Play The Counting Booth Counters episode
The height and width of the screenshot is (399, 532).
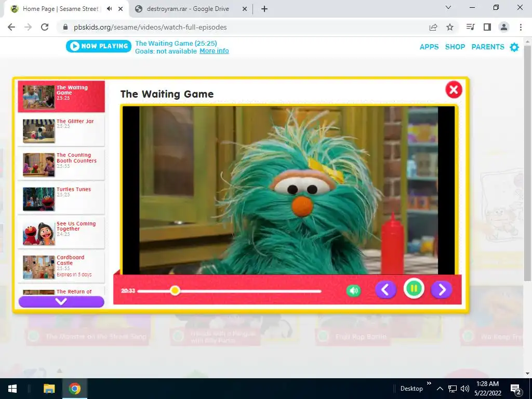(61, 165)
